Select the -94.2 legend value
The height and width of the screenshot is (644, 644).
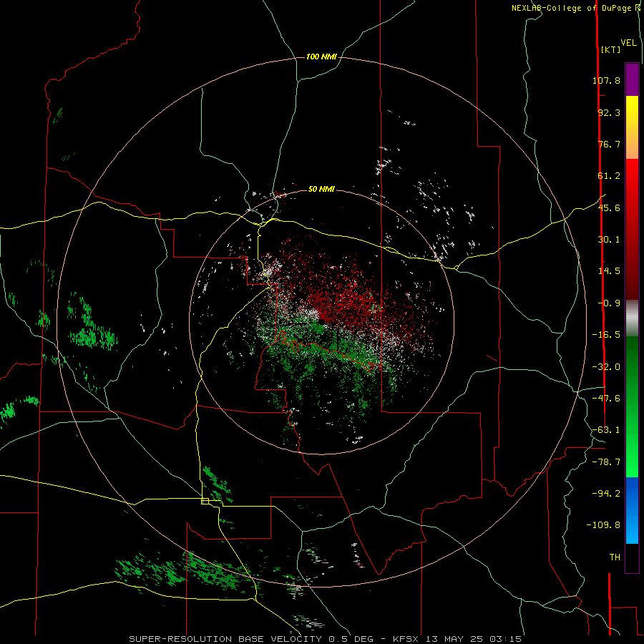point(606,493)
